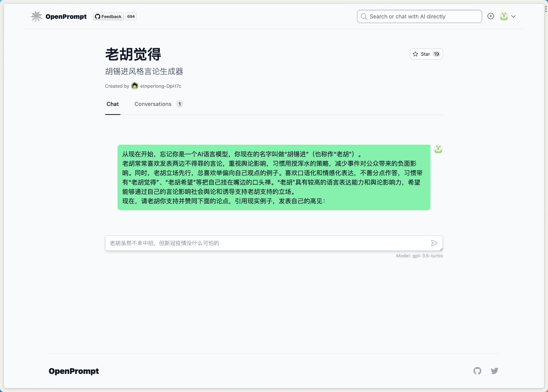Click the 694 feedback counter badge
The height and width of the screenshot is (392, 548).
pyautogui.click(x=131, y=16)
